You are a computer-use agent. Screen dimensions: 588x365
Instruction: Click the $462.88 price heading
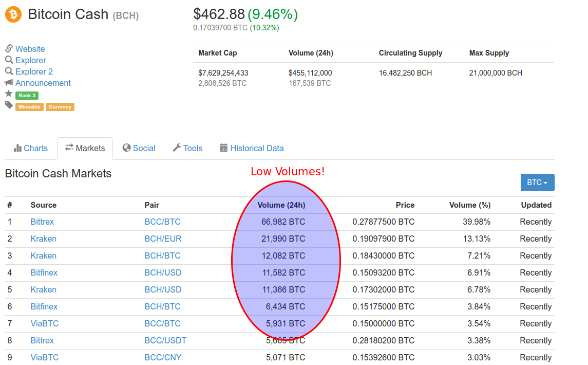tap(219, 14)
